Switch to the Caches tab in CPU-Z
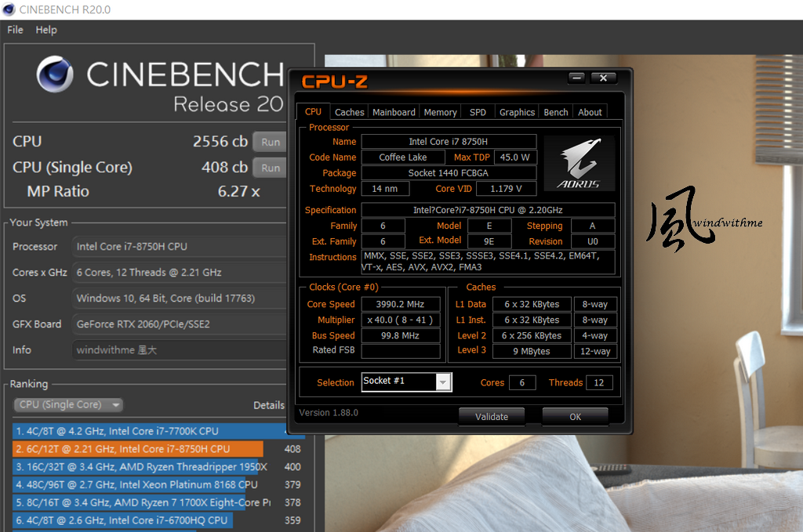Screen dimensions: 803x532 (349, 112)
